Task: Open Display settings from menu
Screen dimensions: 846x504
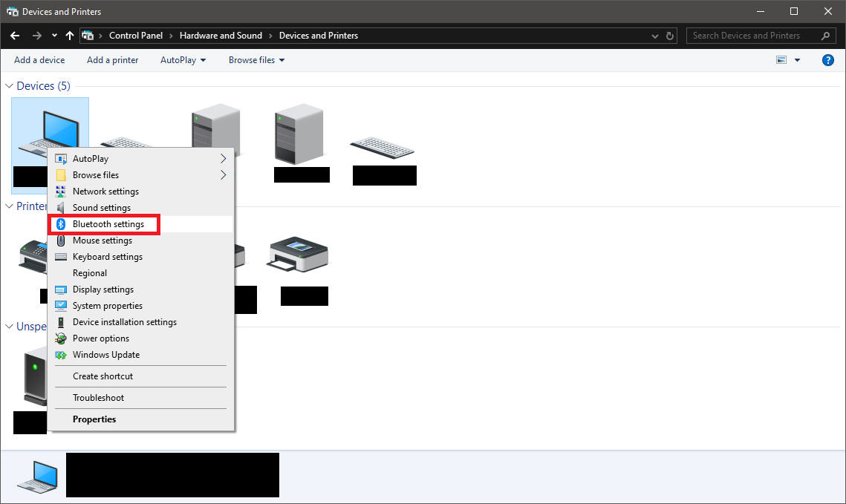Action: point(141,289)
